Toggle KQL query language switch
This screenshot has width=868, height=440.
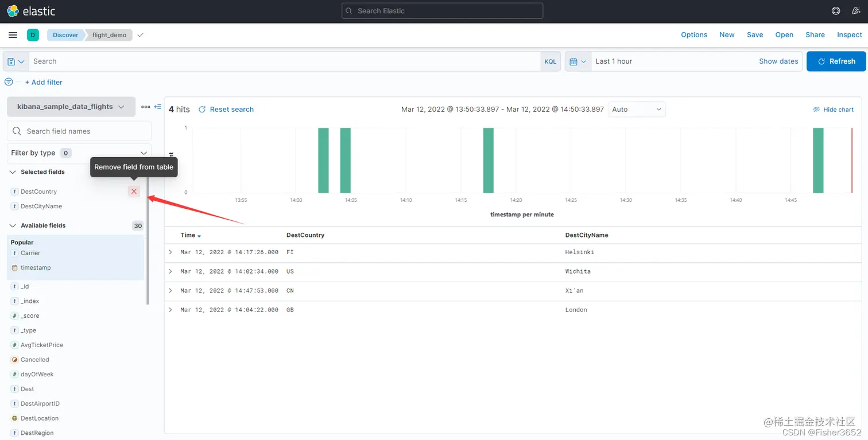click(x=550, y=61)
